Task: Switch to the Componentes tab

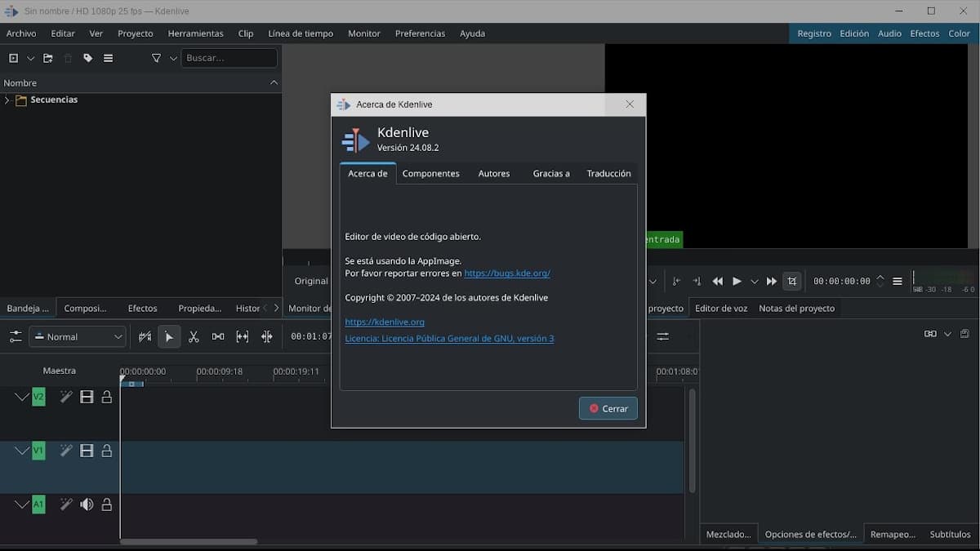Action: click(431, 173)
